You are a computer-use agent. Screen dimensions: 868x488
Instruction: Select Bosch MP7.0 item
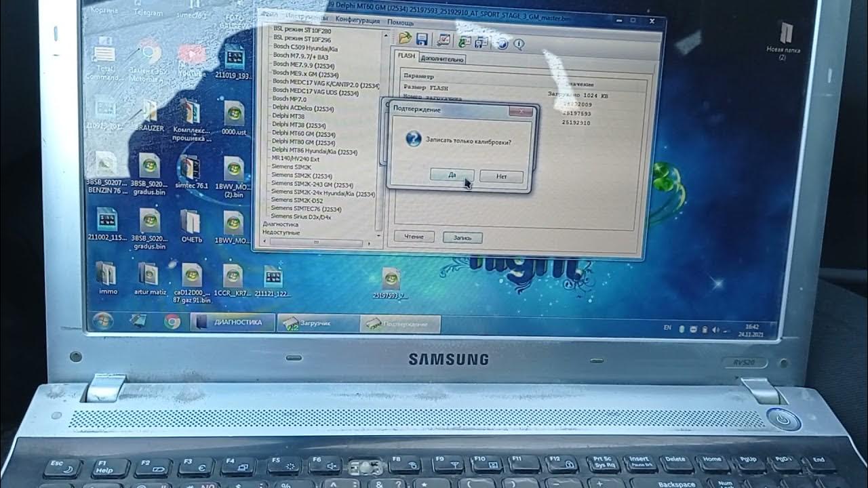point(289,99)
